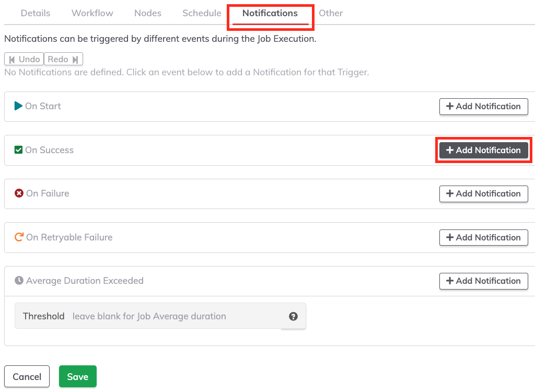This screenshot has width=535, height=392.
Task: Click the orange On Retryable Failure retry icon
Action: coord(19,237)
